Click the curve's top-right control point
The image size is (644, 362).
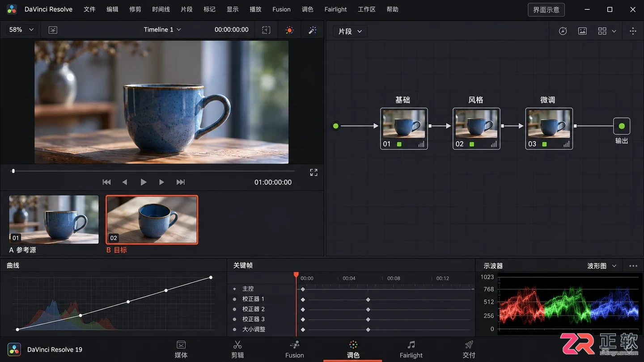pos(211,278)
